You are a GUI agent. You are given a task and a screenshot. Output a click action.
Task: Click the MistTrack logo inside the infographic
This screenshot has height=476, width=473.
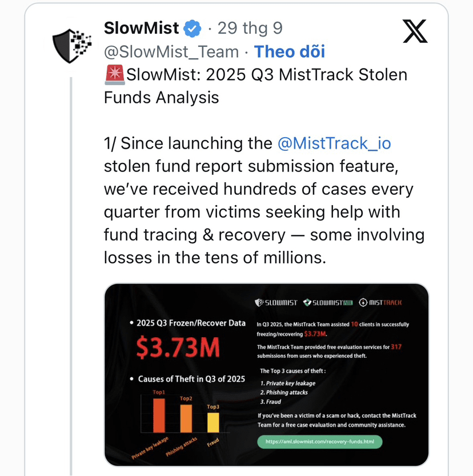389,302
